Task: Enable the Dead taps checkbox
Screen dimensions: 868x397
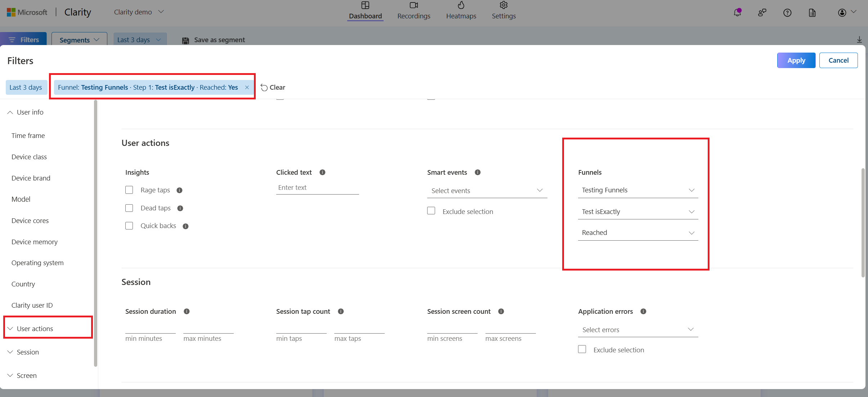Action: point(129,208)
